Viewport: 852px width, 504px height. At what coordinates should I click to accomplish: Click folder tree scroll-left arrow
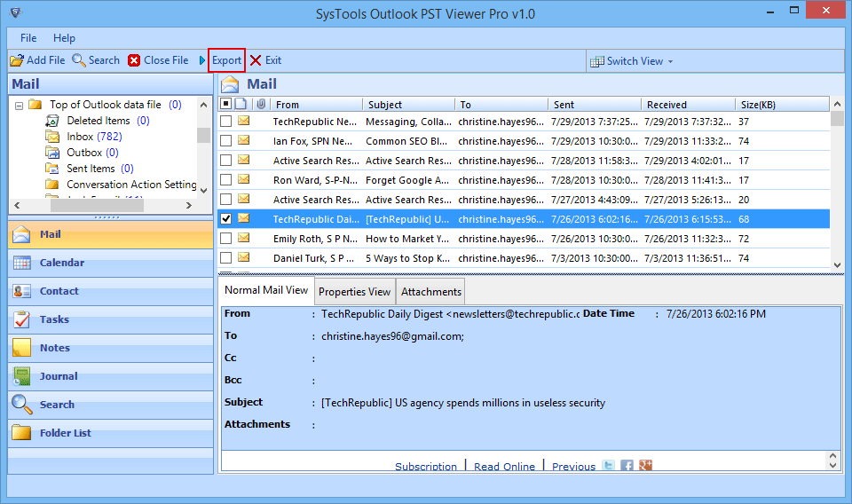(17, 205)
